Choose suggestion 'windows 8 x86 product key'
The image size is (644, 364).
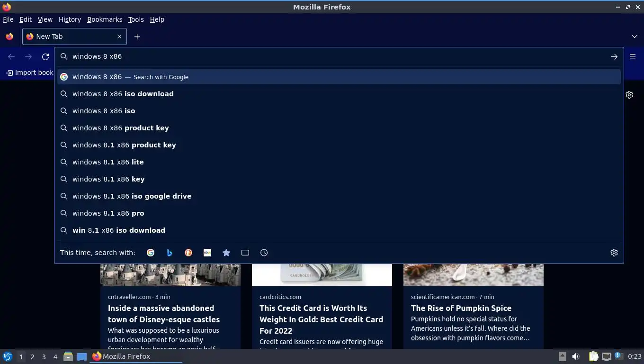[339, 128]
